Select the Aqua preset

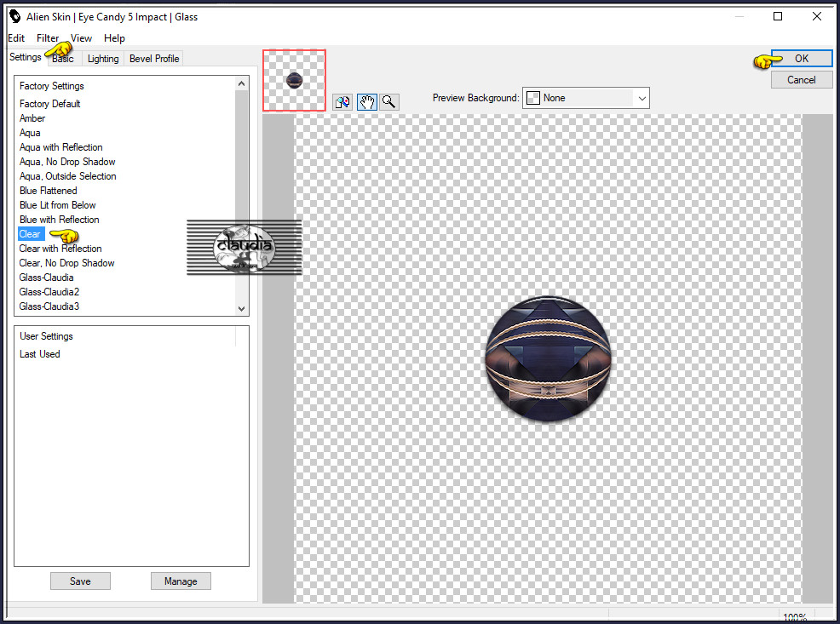click(30, 133)
